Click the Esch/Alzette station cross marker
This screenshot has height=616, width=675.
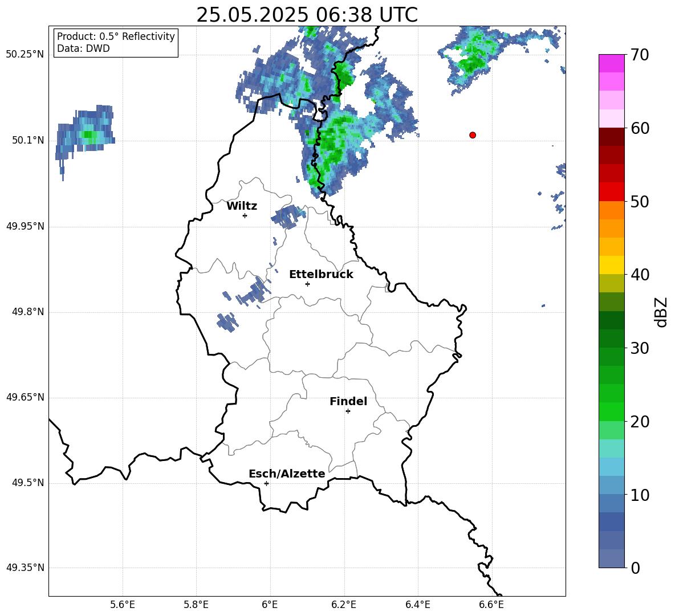pyautogui.click(x=266, y=483)
